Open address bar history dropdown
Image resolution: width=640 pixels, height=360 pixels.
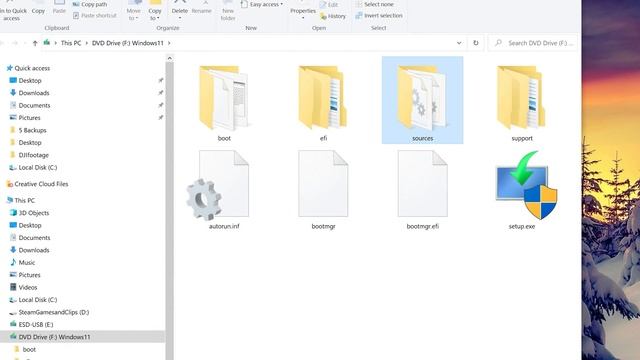pos(459,43)
